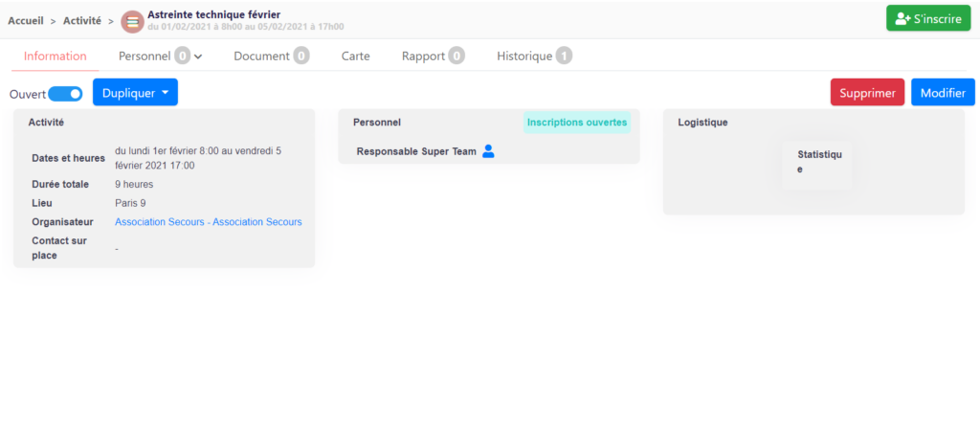Click the Personnel count badge
This screenshot has height=430, width=980.
[182, 57]
